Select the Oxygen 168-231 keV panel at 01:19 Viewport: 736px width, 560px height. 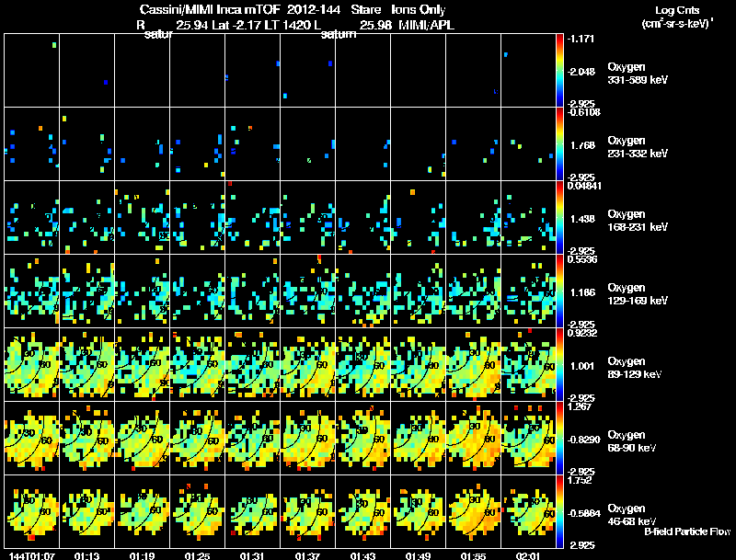143,218
